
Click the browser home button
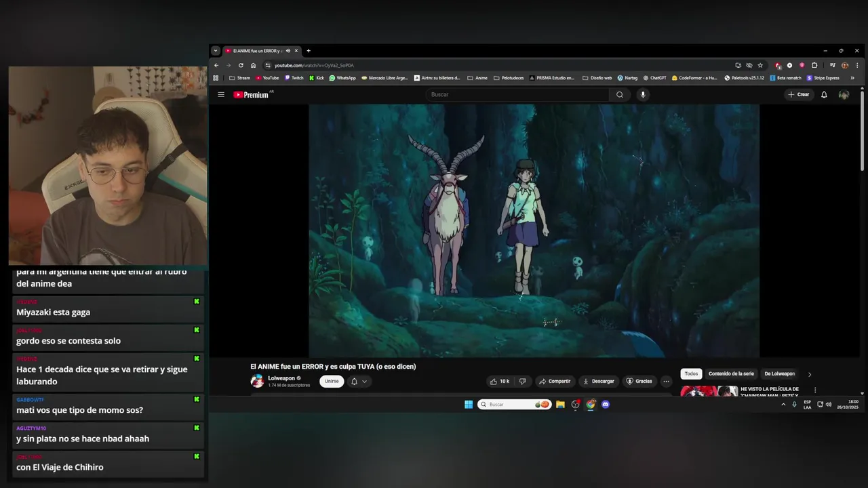click(253, 66)
